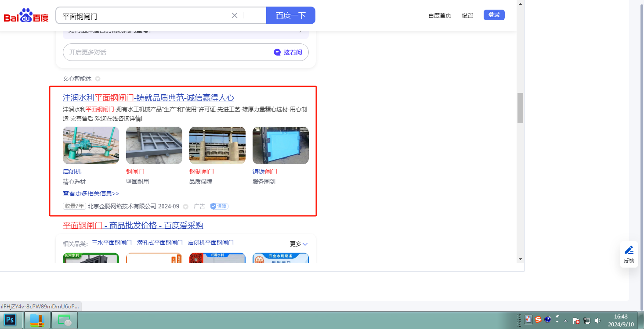Click the 坚固耐用 caption
The height and width of the screenshot is (329, 644).
137,182
